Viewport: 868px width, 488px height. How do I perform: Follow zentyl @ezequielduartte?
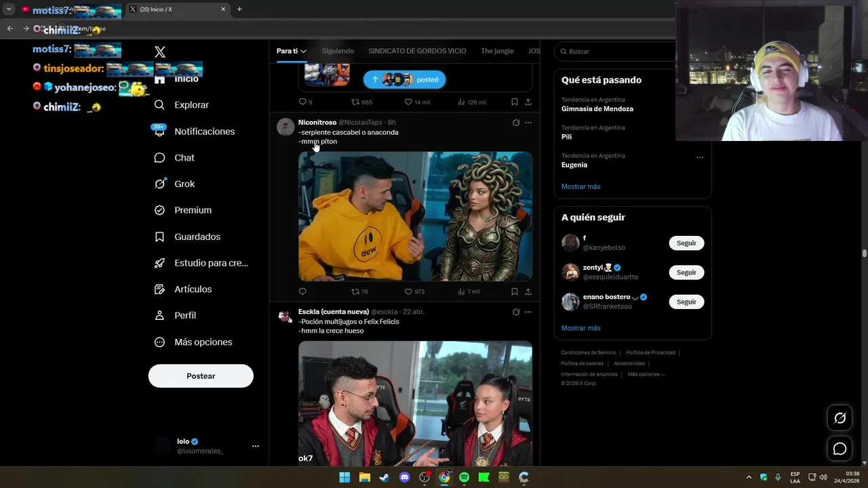pos(686,272)
